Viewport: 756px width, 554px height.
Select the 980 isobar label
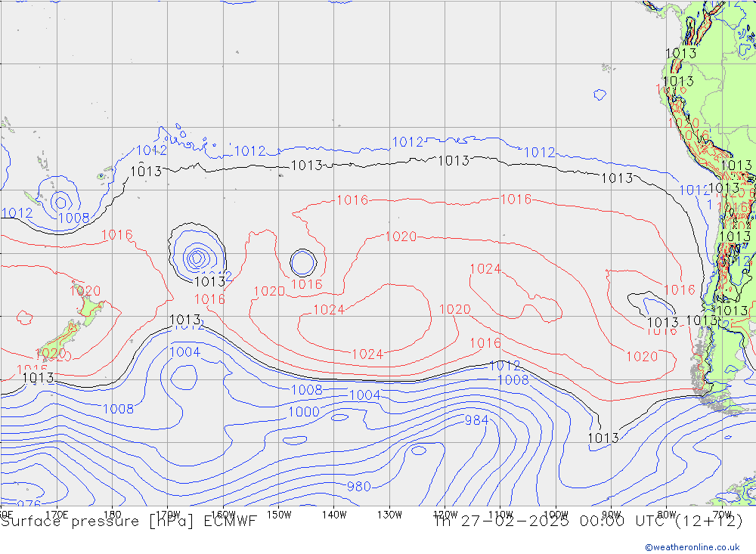pos(358,487)
